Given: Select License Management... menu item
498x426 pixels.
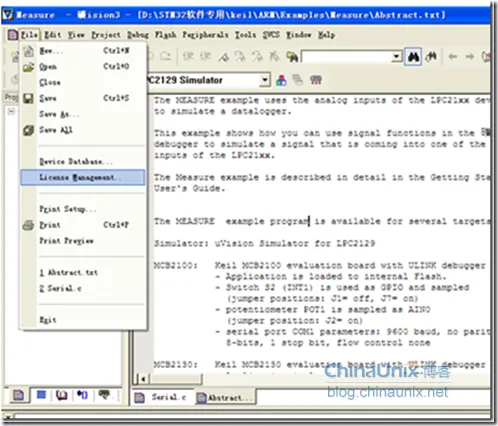Looking at the screenshot, I should (83, 177).
